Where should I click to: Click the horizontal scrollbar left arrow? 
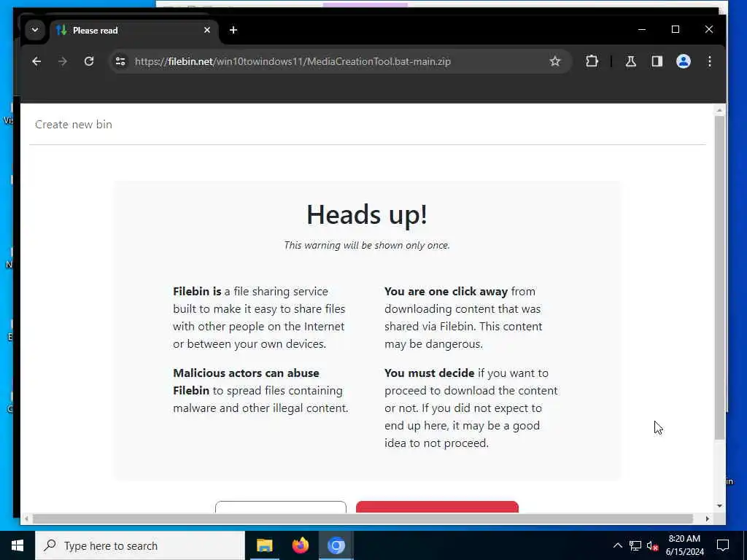tap(26, 518)
